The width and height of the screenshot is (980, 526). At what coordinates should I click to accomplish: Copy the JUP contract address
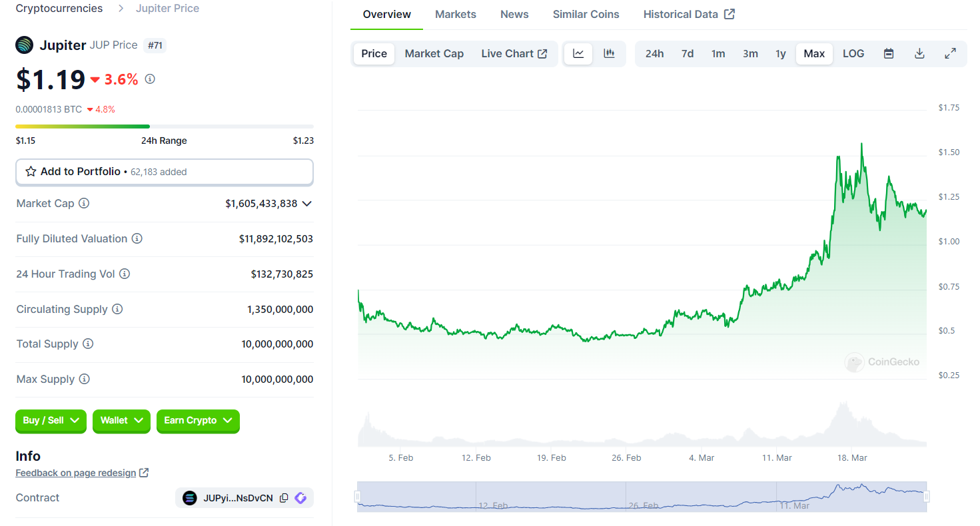284,498
